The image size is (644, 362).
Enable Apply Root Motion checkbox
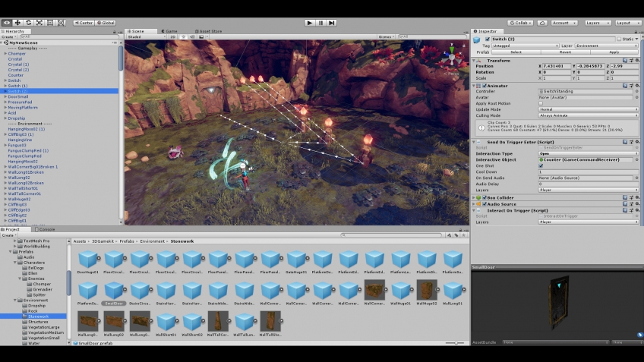tap(541, 103)
